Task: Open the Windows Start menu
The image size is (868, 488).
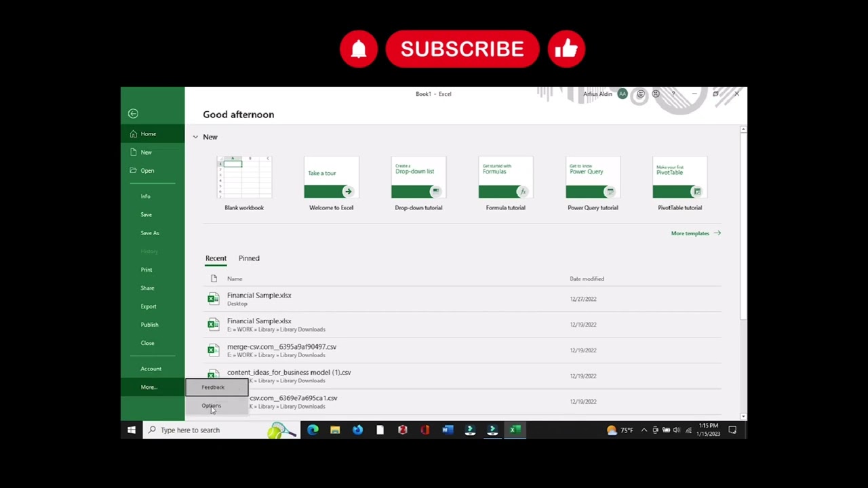Action: coord(132,430)
